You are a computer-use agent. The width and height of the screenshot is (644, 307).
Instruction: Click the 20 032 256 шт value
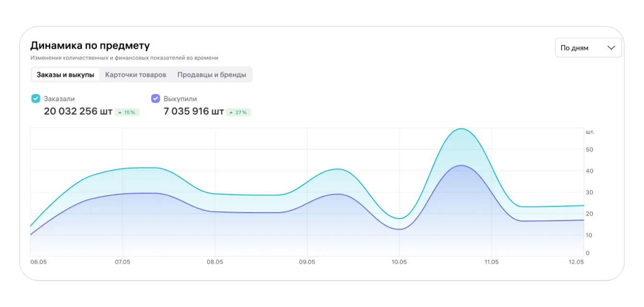click(x=78, y=112)
